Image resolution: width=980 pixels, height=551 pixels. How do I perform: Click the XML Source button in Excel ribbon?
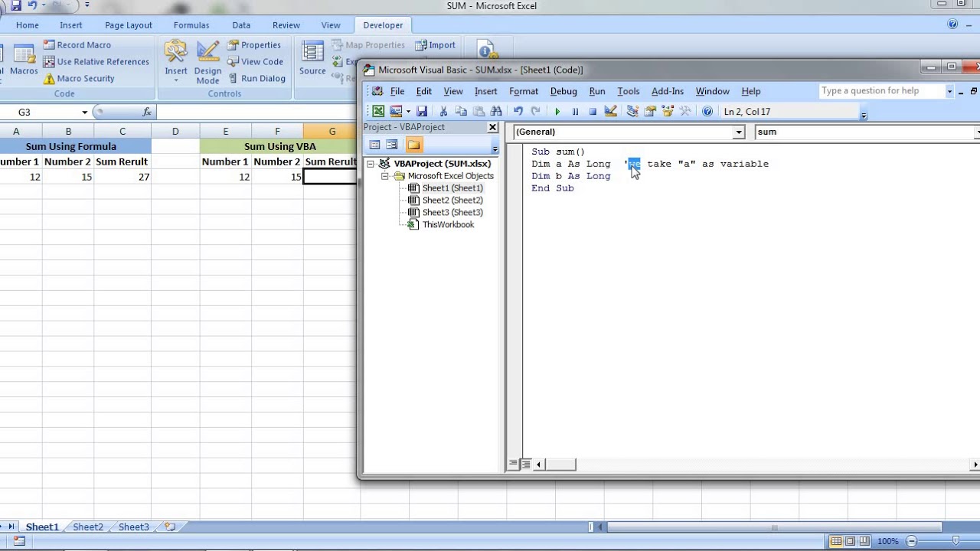tap(312, 60)
